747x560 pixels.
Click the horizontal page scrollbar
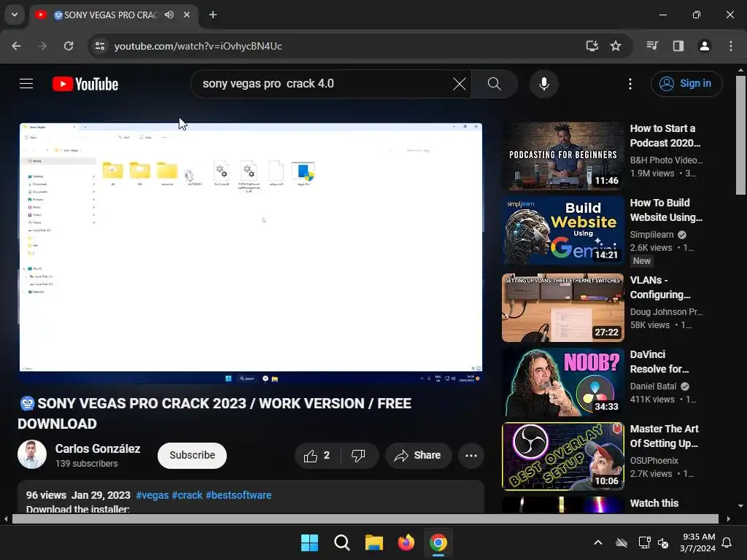click(x=365, y=518)
